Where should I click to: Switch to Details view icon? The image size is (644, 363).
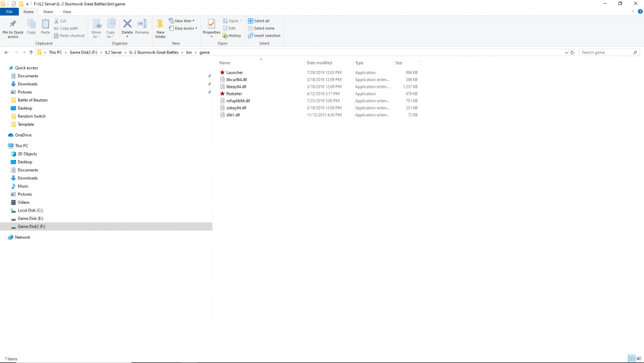(632, 359)
